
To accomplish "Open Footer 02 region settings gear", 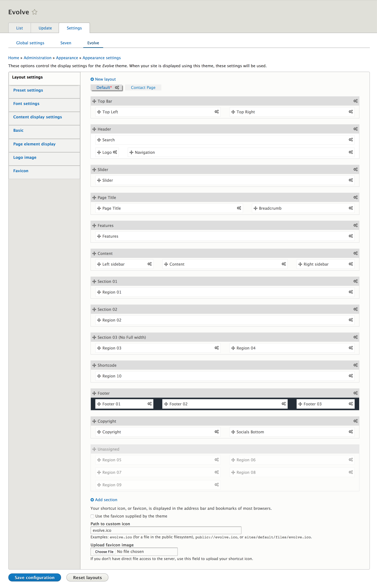I will [x=283, y=404].
